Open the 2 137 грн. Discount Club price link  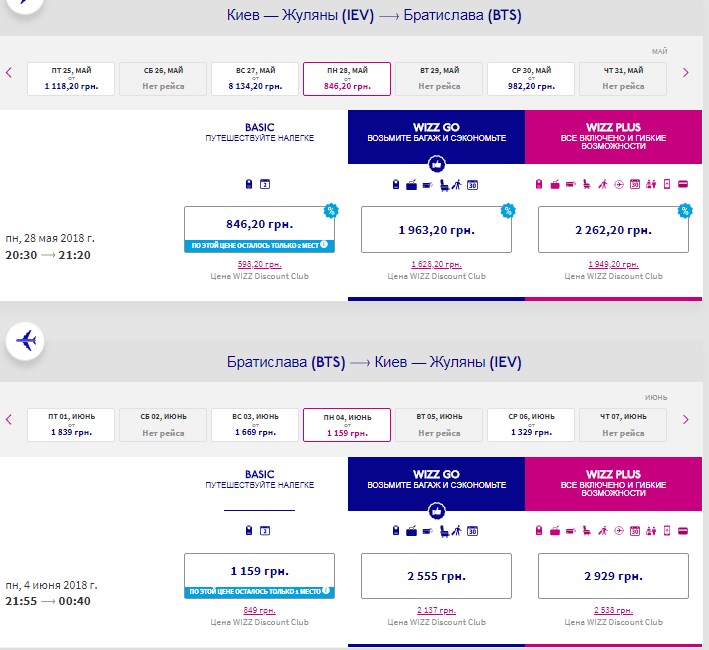coord(435,611)
